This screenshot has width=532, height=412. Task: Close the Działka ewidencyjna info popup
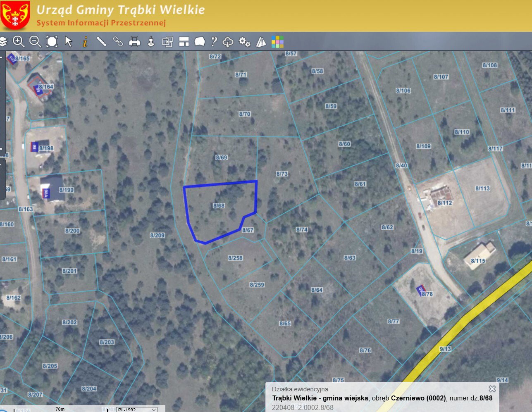click(492, 389)
